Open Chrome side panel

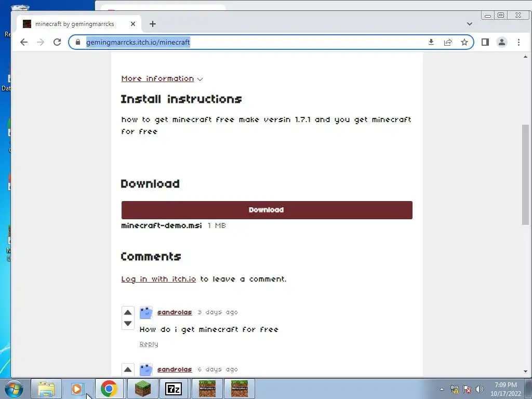tap(485, 42)
